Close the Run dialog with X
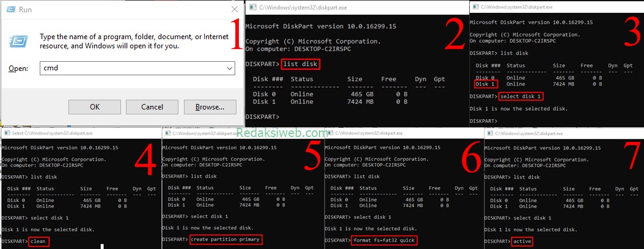Viewport: 644px width, 249px height. coord(235,9)
